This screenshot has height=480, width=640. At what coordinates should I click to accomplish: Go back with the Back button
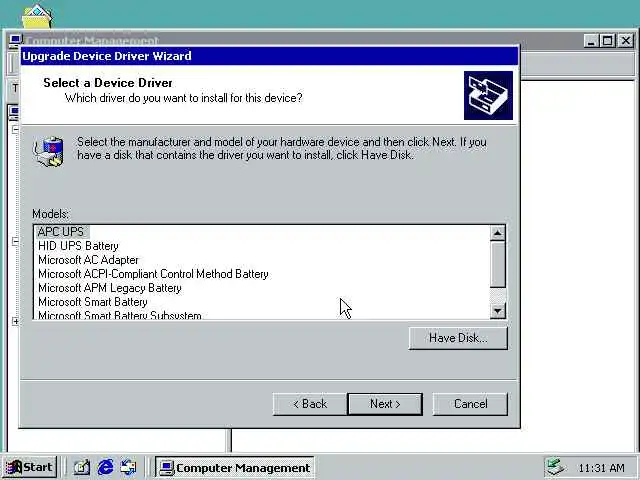pos(310,404)
